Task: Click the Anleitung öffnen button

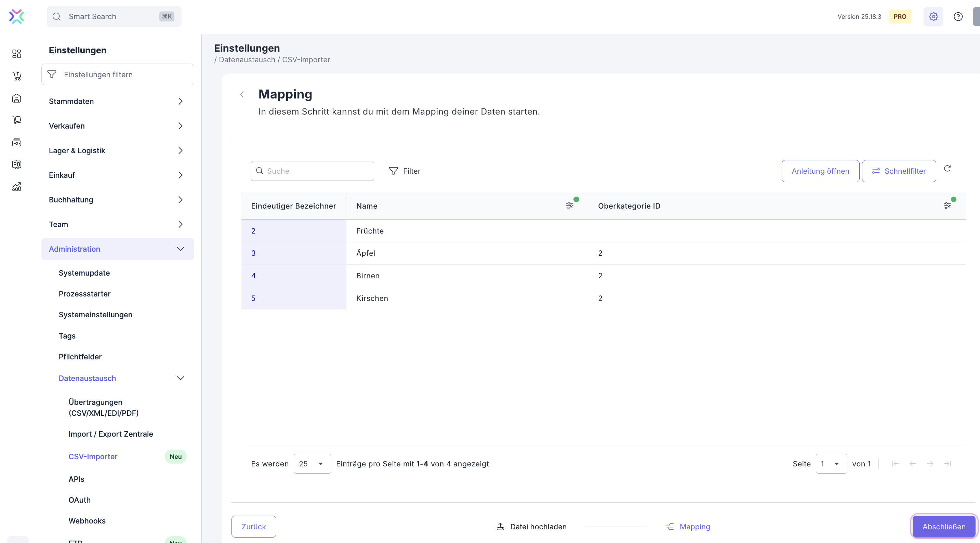Action: 820,171
